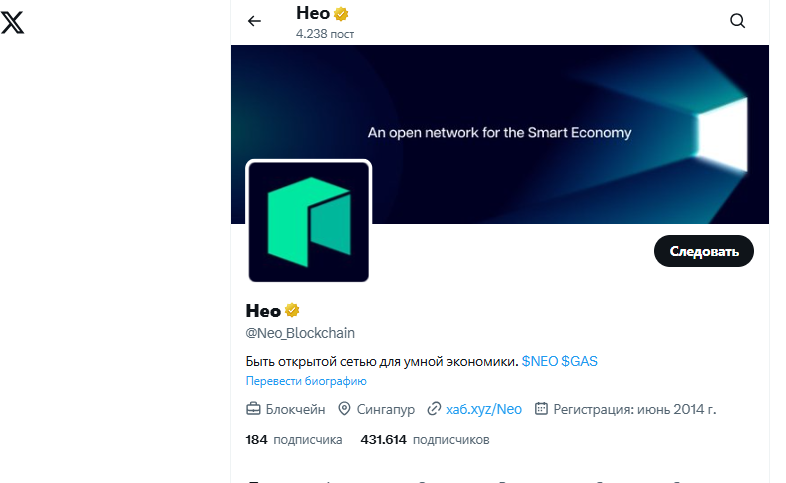This screenshot has height=483, width=786.
Task: Go back using the left arrow
Action: (254, 21)
